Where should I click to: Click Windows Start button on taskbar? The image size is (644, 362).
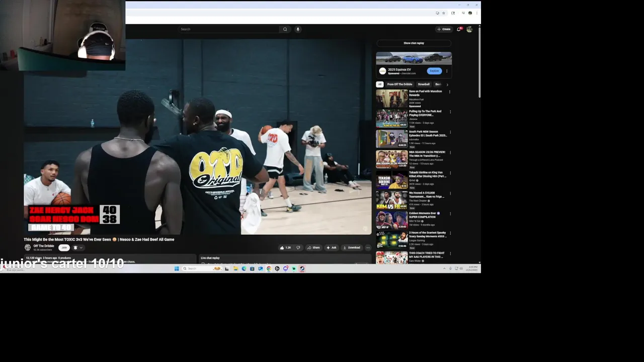click(177, 268)
